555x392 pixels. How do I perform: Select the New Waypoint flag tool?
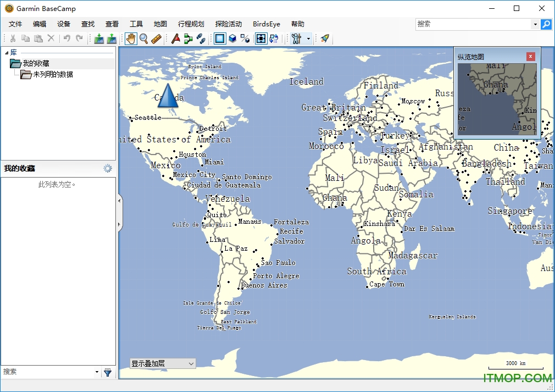tap(175, 38)
